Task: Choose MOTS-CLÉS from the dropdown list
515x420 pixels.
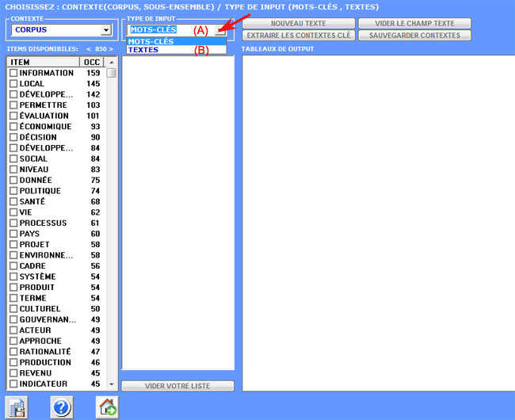Action: click(x=177, y=41)
